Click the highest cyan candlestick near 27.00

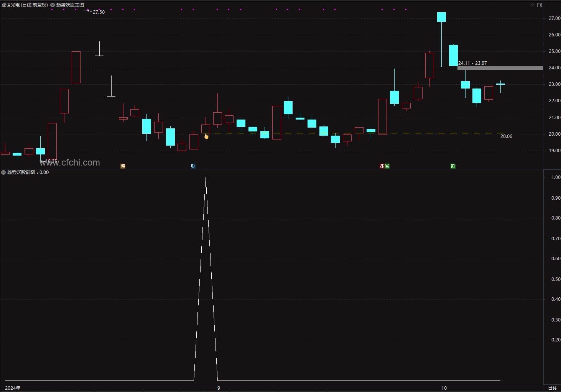click(441, 17)
